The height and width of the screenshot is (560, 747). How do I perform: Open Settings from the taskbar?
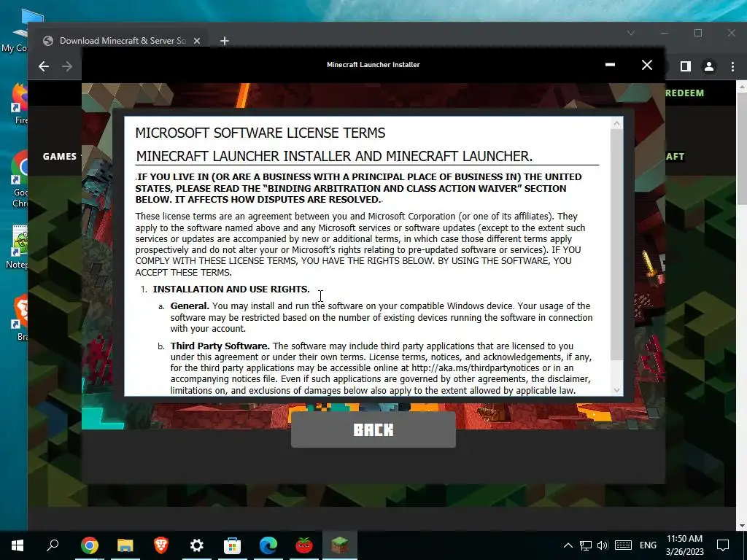(x=197, y=545)
